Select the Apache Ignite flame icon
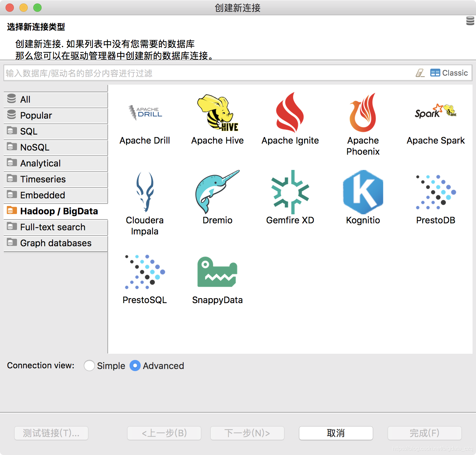476x455 pixels. pyautogui.click(x=290, y=112)
